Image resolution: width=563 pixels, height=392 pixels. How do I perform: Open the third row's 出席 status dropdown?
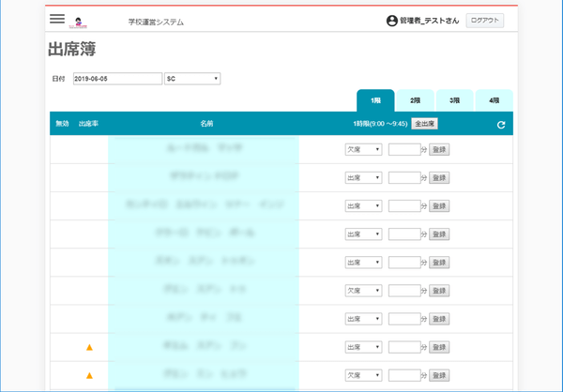click(363, 206)
